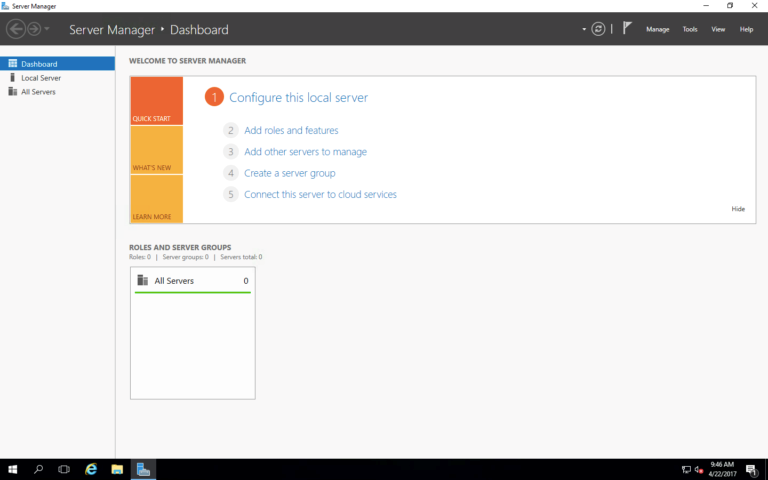The width and height of the screenshot is (768, 480).
Task: Open File Explorer from taskbar
Action: [x=117, y=469]
